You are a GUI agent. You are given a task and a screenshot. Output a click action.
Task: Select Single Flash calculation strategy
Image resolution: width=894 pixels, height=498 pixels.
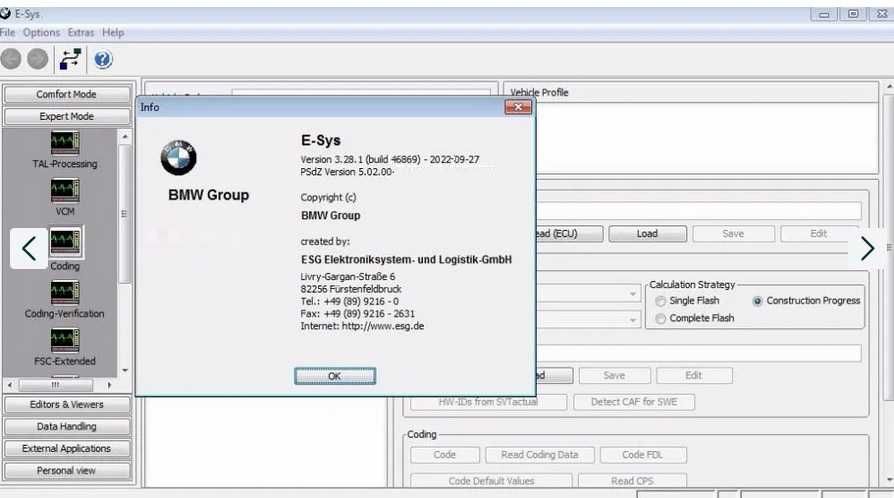pos(660,301)
